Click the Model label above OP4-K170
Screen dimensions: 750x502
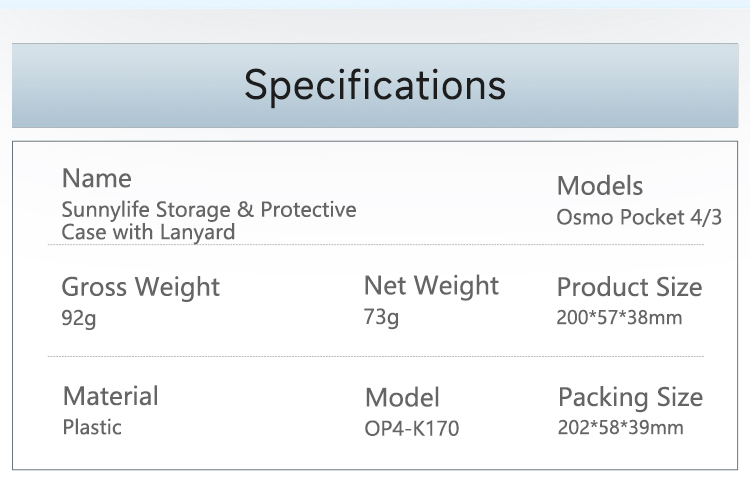402,397
